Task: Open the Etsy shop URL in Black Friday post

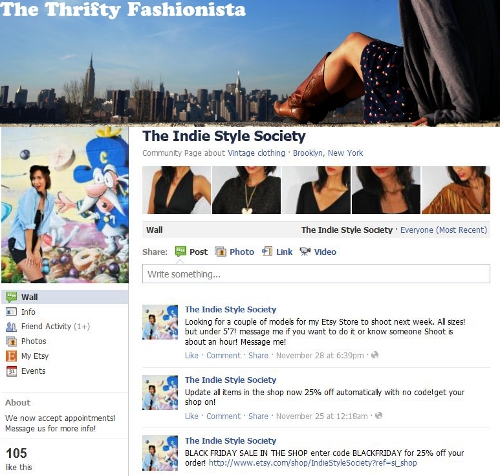Action: (x=313, y=463)
